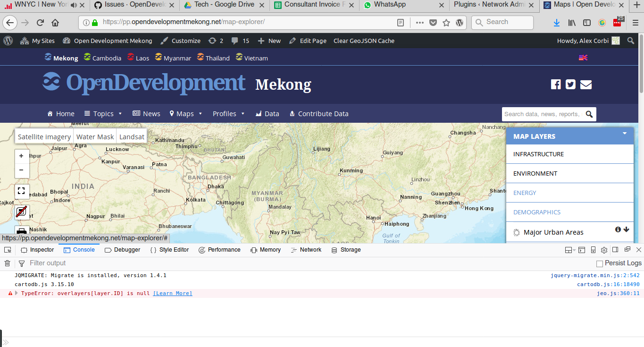Click Contribute Data in navigation

pyautogui.click(x=319, y=114)
